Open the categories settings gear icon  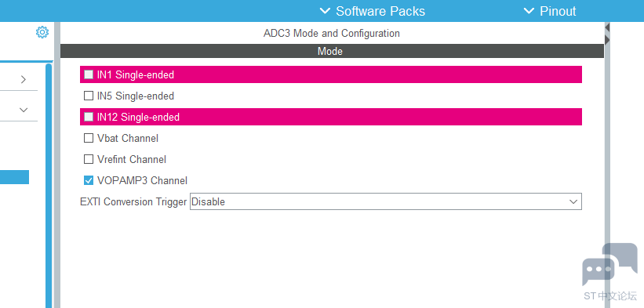[42, 32]
